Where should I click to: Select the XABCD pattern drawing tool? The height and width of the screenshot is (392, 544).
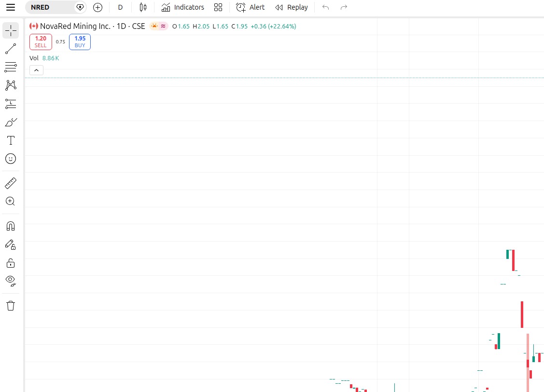[x=11, y=85]
